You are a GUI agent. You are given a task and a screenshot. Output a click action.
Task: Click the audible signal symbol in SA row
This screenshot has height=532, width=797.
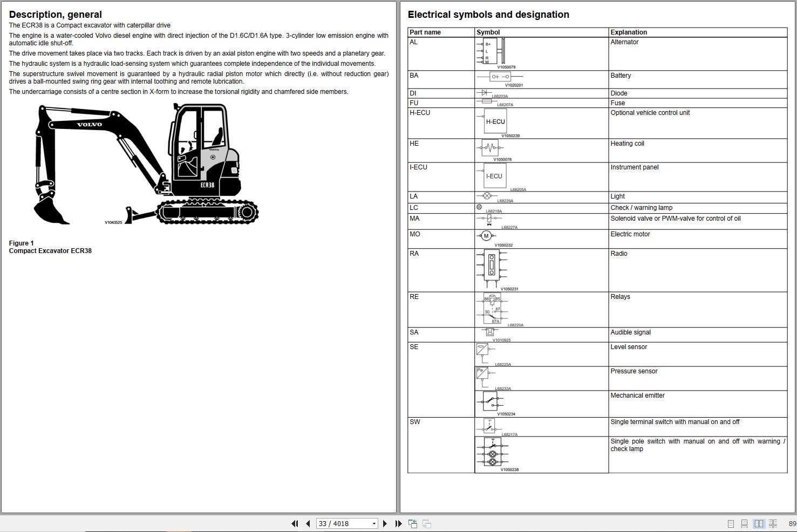click(489, 332)
